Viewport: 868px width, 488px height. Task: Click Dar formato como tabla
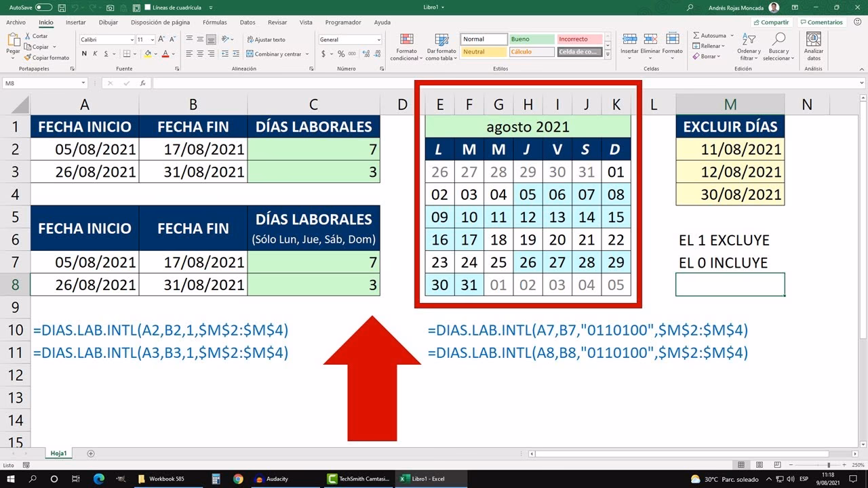(x=441, y=46)
